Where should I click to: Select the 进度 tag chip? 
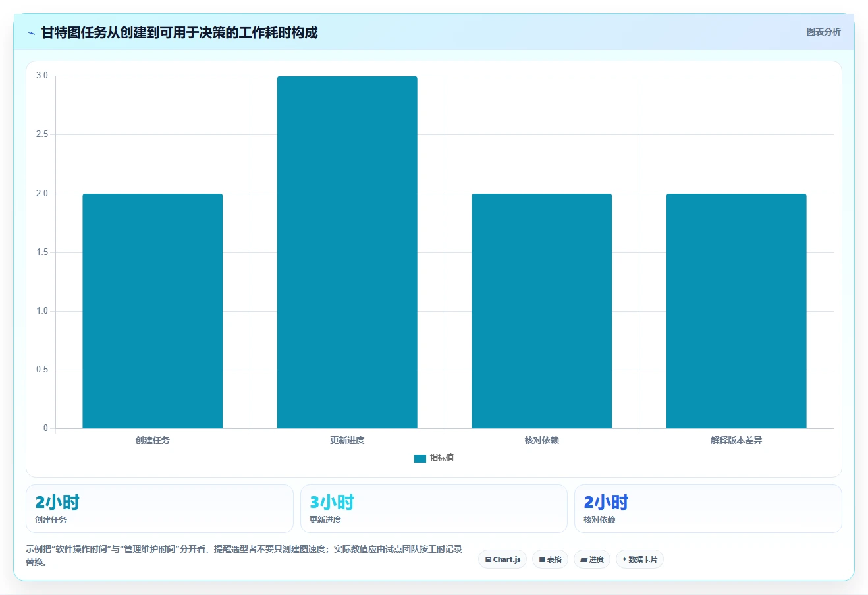pyautogui.click(x=592, y=559)
